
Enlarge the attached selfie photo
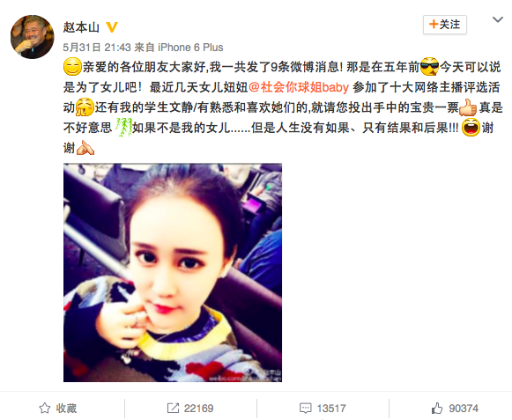coord(173,273)
